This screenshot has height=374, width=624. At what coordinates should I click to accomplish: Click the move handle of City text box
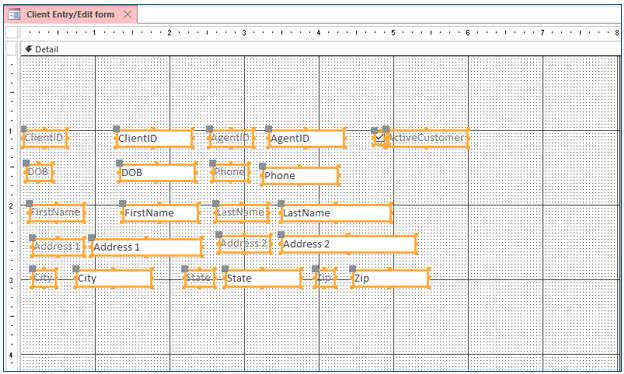tap(76, 269)
